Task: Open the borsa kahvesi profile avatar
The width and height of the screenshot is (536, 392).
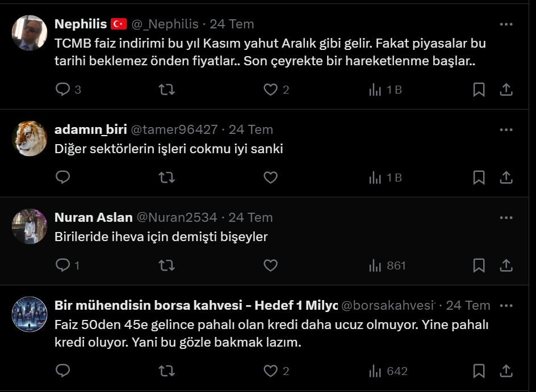Action: [30, 314]
